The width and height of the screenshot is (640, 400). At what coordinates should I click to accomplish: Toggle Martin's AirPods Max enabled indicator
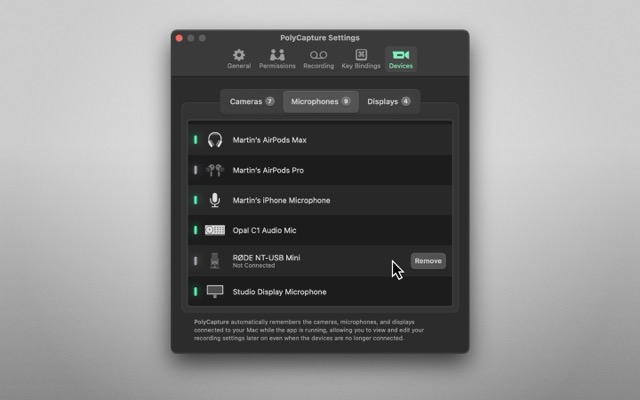196,140
